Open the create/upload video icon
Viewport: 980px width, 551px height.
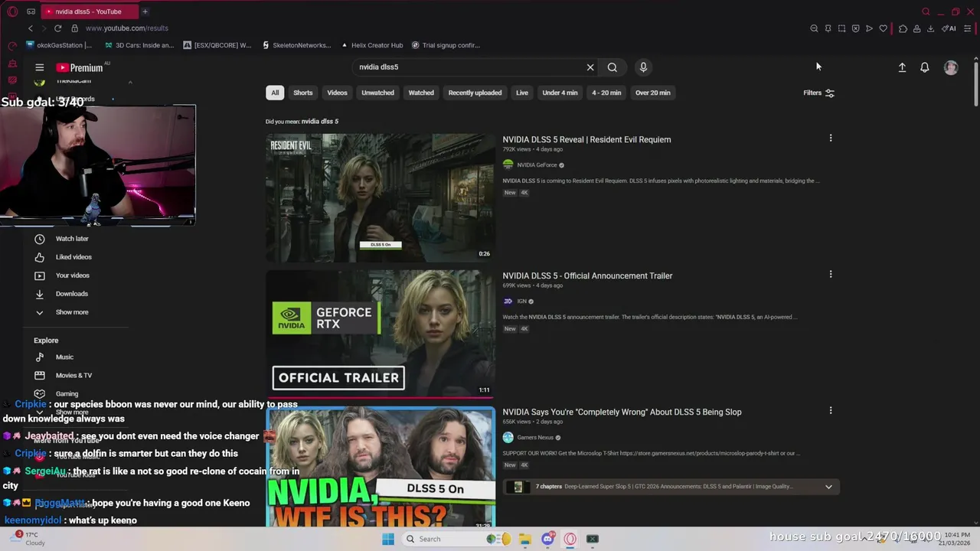(902, 67)
